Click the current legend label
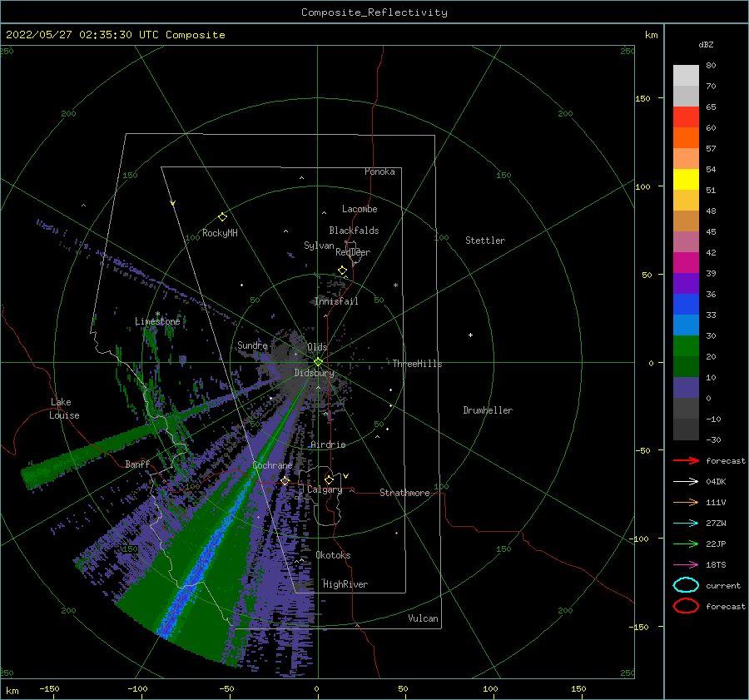This screenshot has width=749, height=700. pyautogui.click(x=723, y=586)
